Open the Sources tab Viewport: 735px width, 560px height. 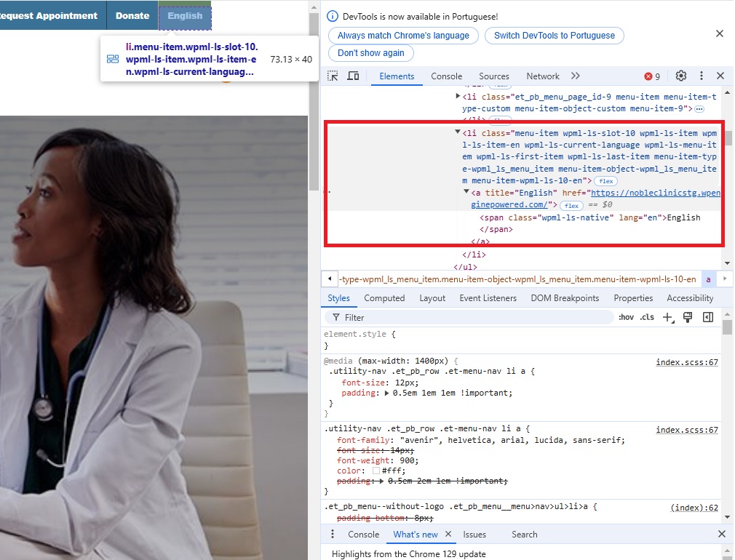[x=493, y=76]
